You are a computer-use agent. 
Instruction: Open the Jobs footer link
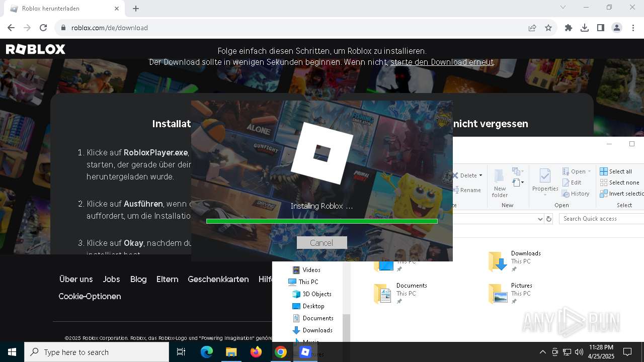coord(111,279)
